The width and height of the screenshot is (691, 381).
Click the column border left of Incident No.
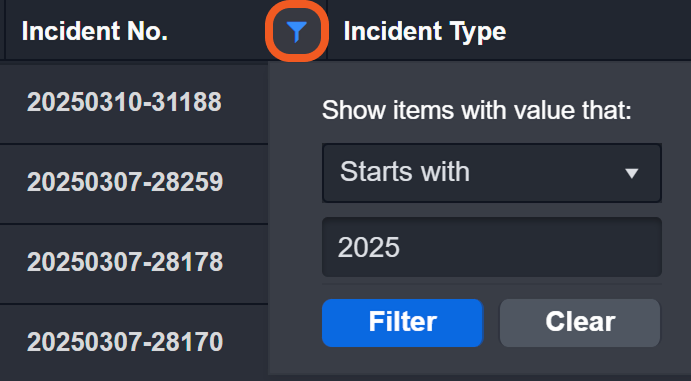pyautogui.click(x=4, y=30)
